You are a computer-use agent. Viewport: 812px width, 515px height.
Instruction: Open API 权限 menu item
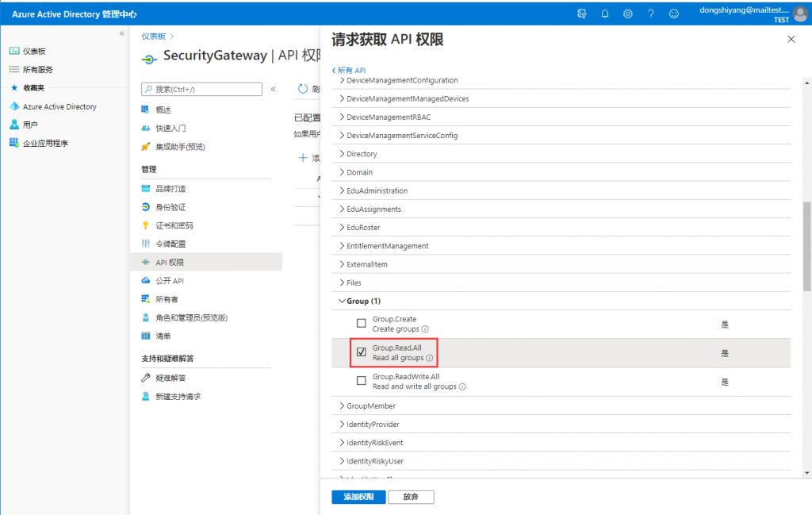(206, 262)
